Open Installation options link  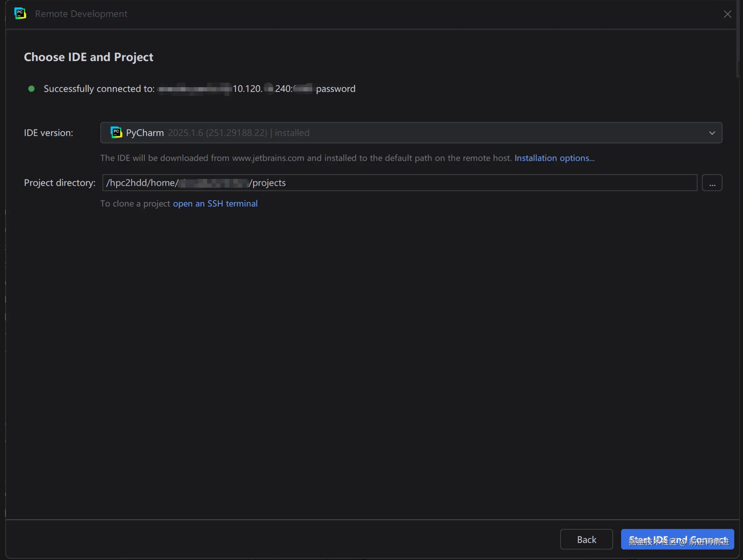[554, 158]
